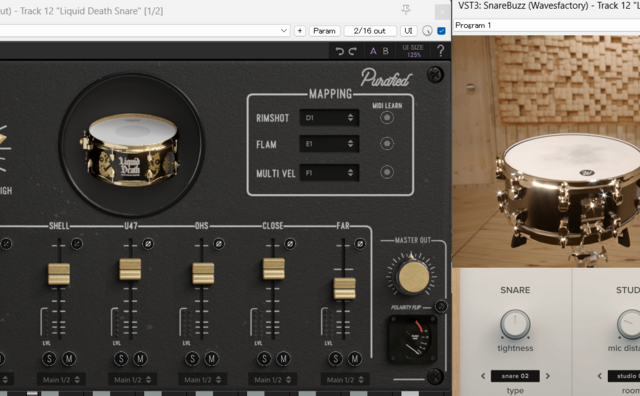The height and width of the screenshot is (396, 640).
Task: Mute the CLOSE channel
Action: coord(283,359)
